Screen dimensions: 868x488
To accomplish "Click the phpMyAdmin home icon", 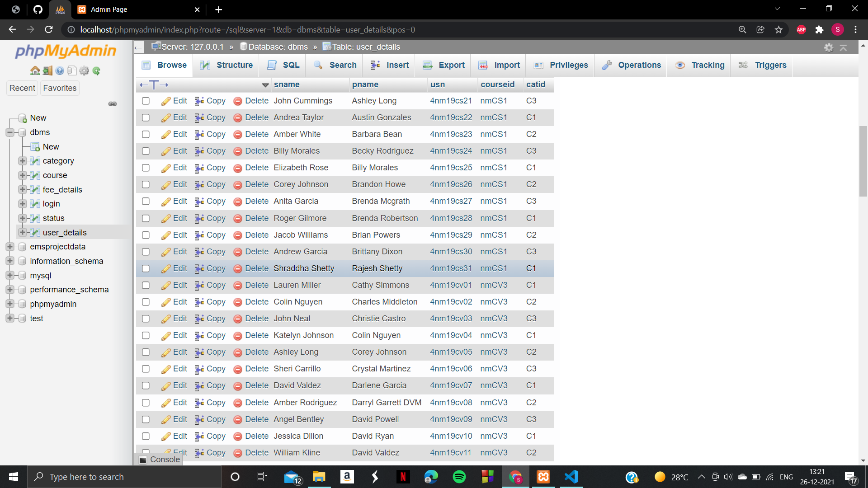I will pos(35,70).
